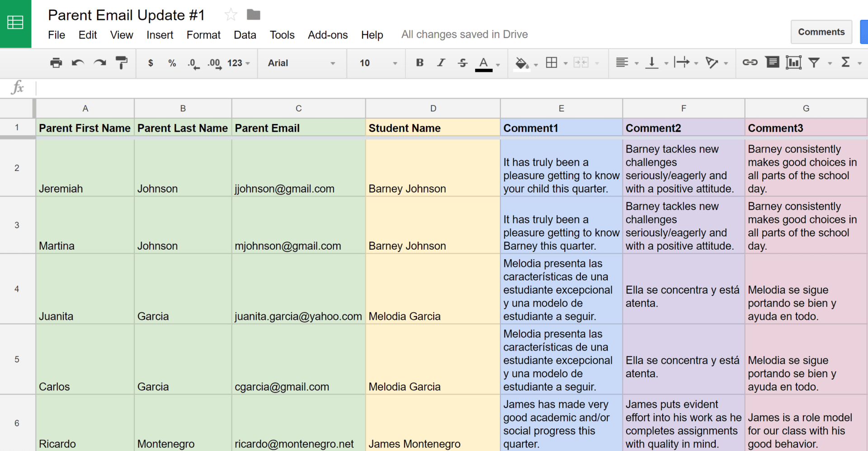The width and height of the screenshot is (868, 451).
Task: Toggle bold formatting
Action: 420,63
